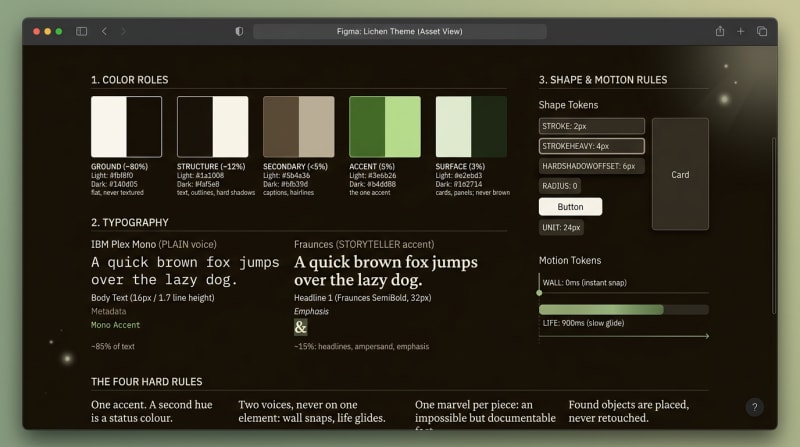
Task: Click the 'Motion Tokens' label
Action: [x=570, y=260]
